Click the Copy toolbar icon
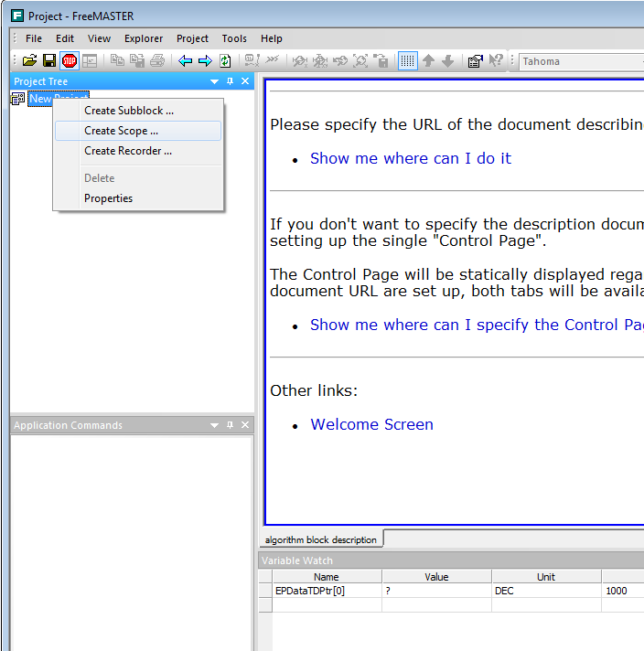Screen dimensions: 644x651 tap(118, 61)
